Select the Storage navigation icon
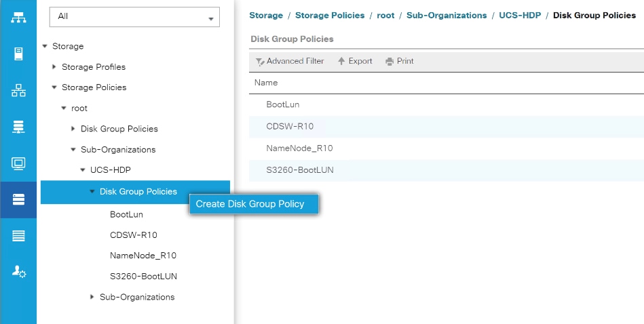The image size is (644, 324). [x=18, y=199]
